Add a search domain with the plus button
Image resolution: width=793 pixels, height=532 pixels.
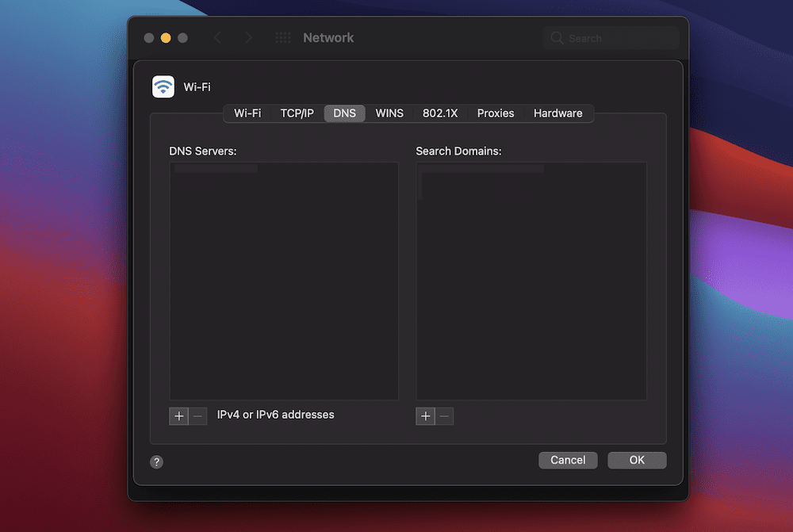(426, 416)
